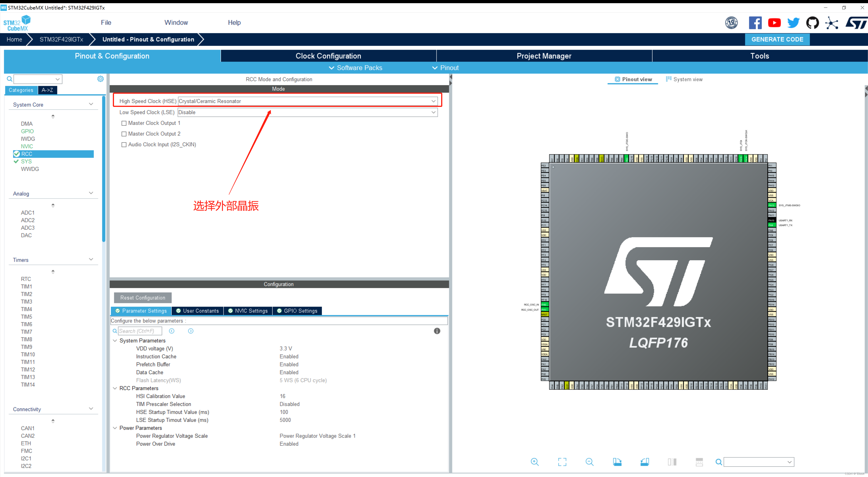Image resolution: width=868 pixels, height=477 pixels.
Task: Enable Master Clock Output 1 checkbox
Action: pos(124,123)
